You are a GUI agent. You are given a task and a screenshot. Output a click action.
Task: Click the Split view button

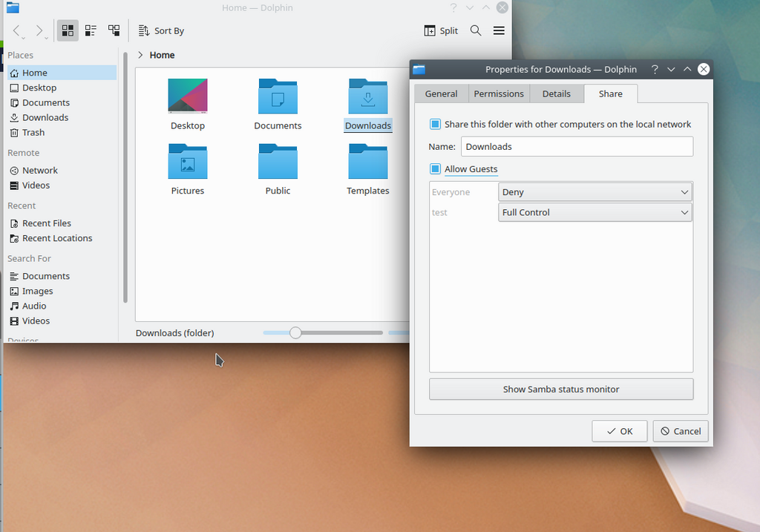(x=441, y=30)
